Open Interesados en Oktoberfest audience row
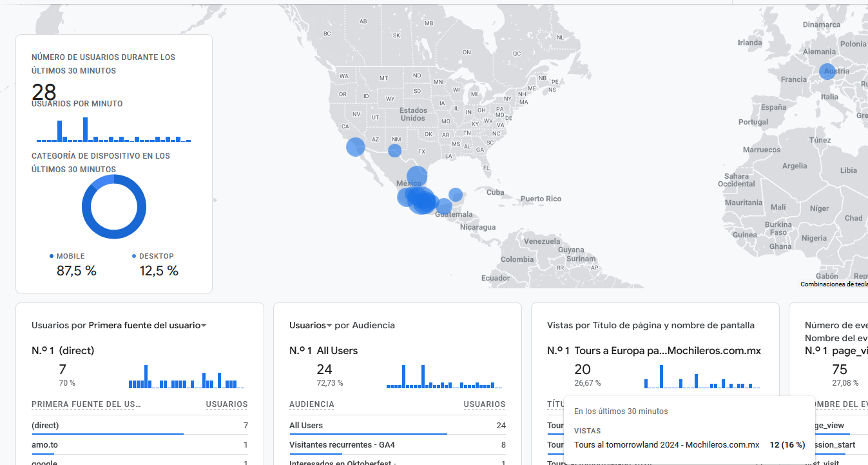Screen dimensions: 868x465 pyautogui.click(x=398, y=462)
